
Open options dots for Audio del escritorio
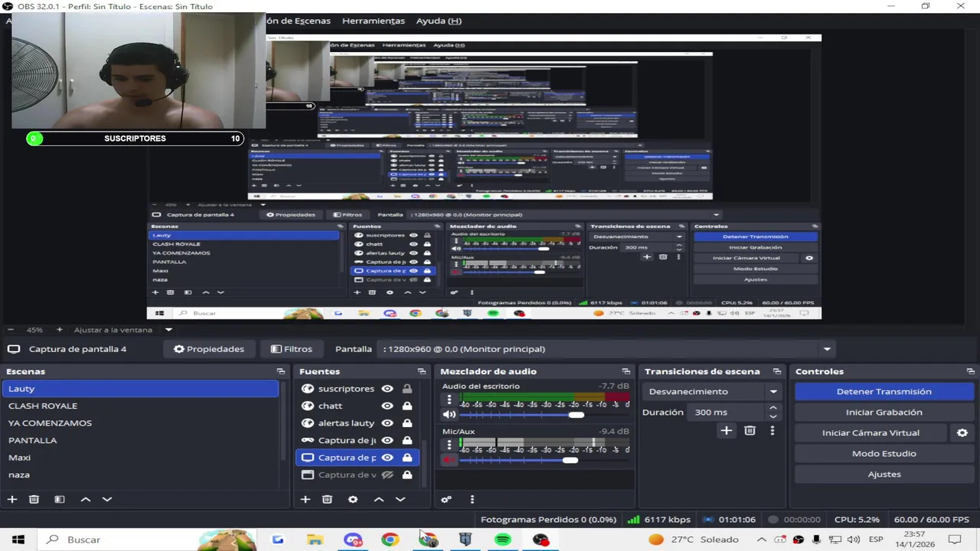tap(449, 399)
